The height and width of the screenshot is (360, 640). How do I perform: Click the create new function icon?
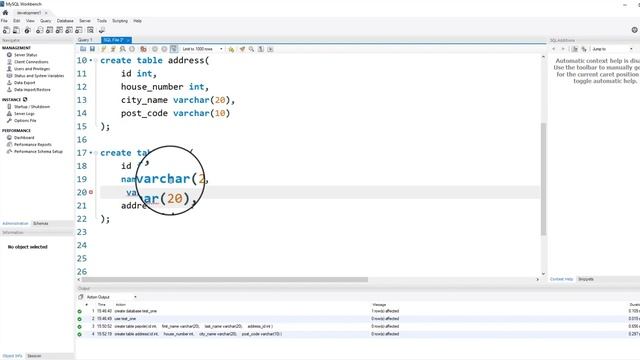point(79,30)
